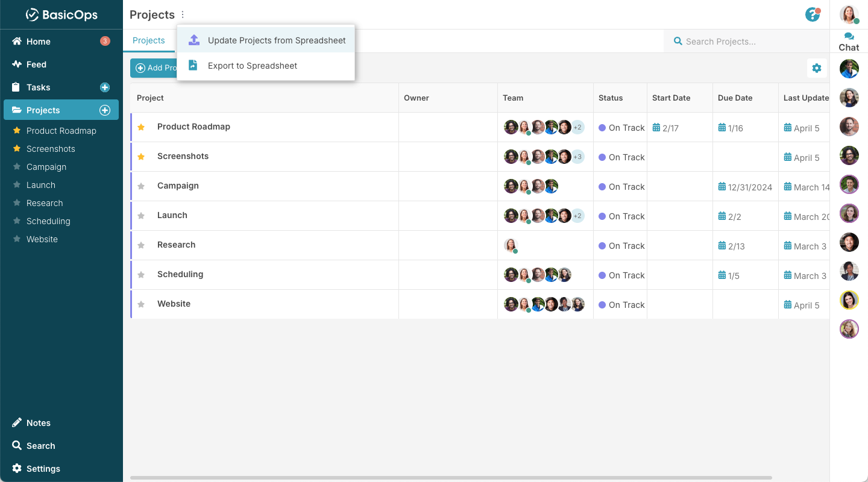Select Update Projects from Spreadsheet
Screen dimensions: 868x482
277,40
